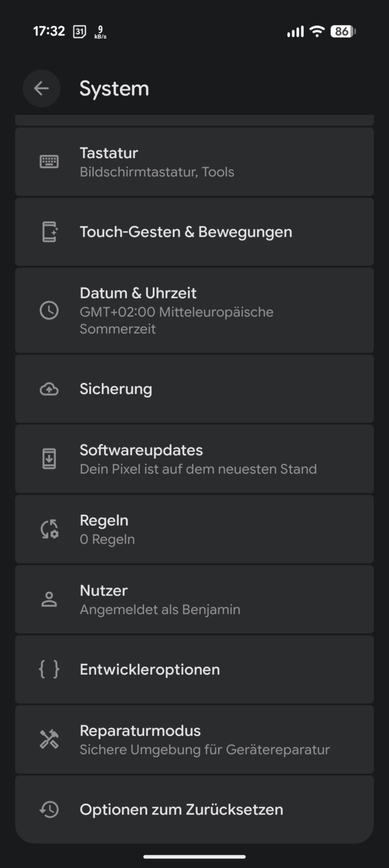Click the download icon next to Softwareupdates

pos(49,458)
